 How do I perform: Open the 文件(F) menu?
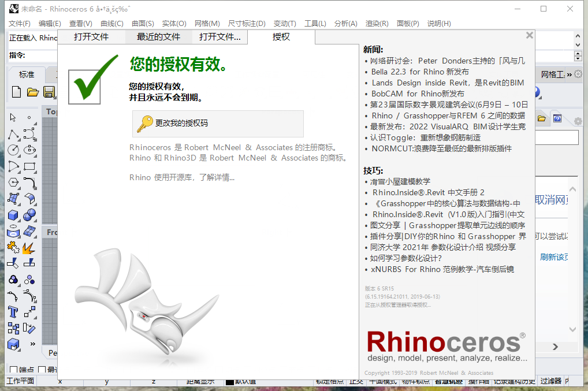(20, 24)
